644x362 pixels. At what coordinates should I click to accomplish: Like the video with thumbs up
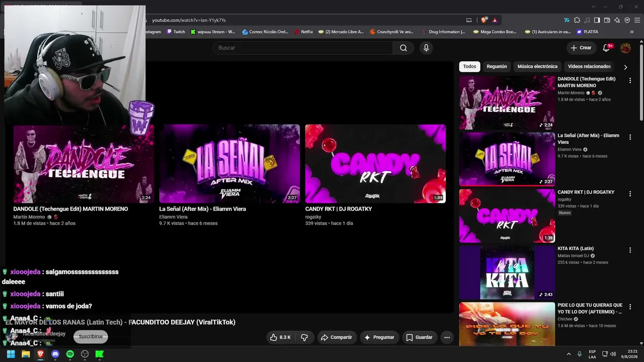point(280,337)
